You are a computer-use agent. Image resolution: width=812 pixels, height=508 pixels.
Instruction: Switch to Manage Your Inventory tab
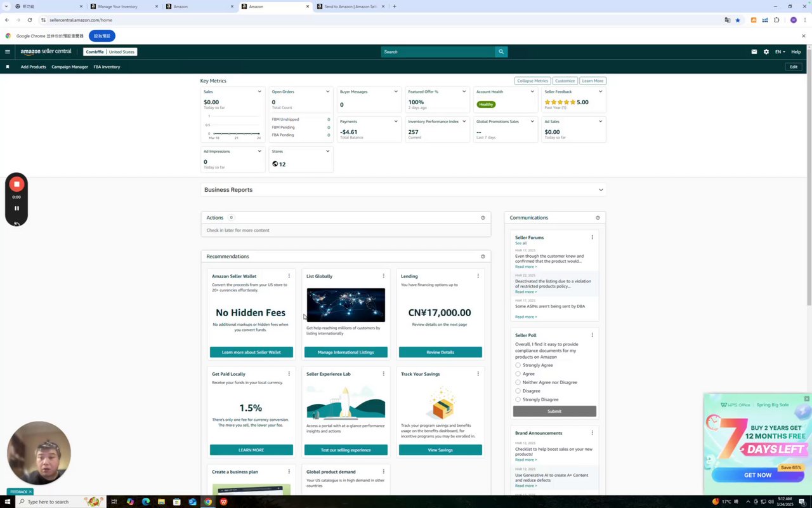tap(124, 6)
